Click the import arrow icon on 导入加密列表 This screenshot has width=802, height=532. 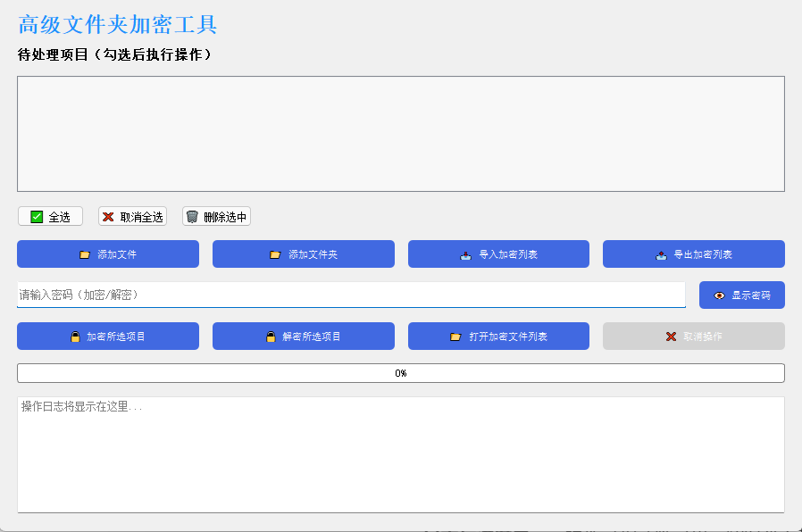466,254
